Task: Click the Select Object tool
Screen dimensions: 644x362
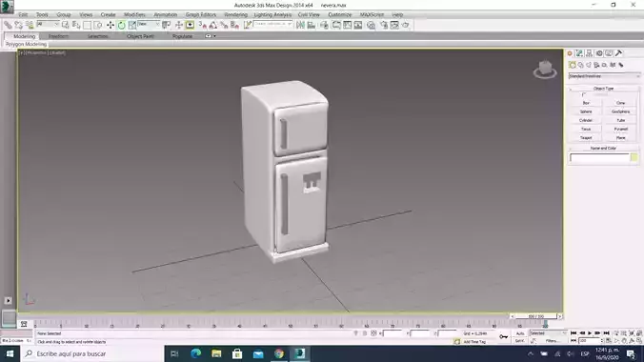Action: [66, 25]
